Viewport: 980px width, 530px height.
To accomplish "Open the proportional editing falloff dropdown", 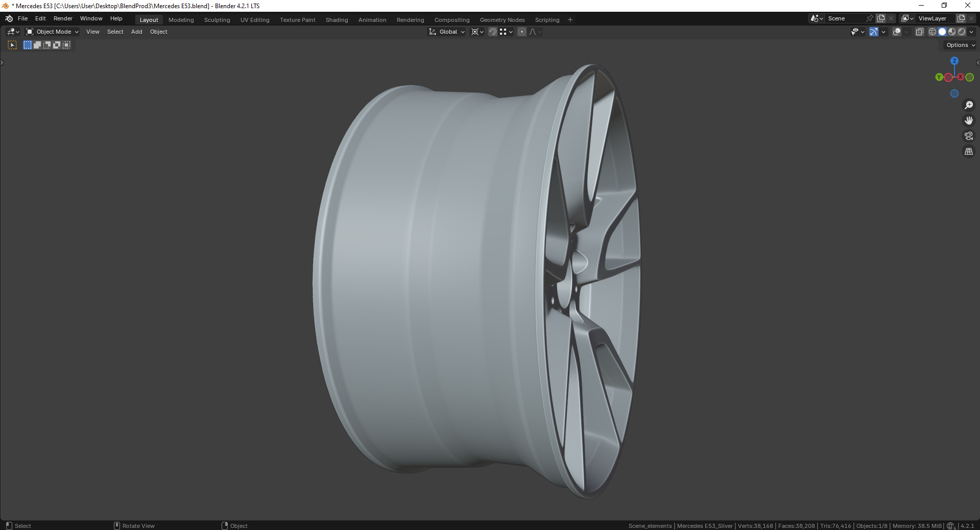I will 536,32.
